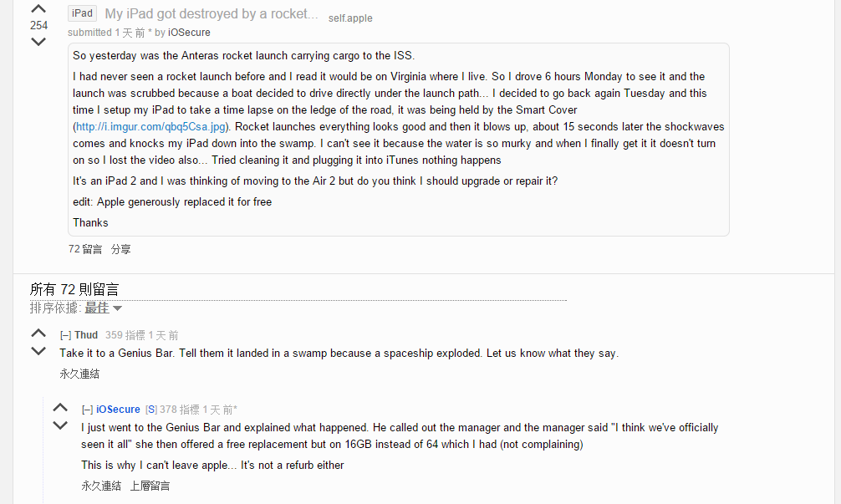Collapse iOSecure's reply with [–] toggle
Viewport: 841px width, 504px height.
[87, 410]
